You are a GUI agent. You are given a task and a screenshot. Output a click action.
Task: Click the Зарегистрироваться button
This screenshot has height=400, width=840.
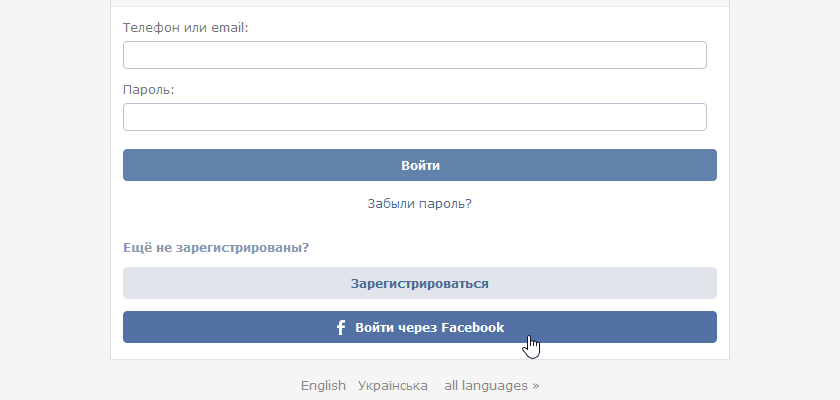(420, 283)
